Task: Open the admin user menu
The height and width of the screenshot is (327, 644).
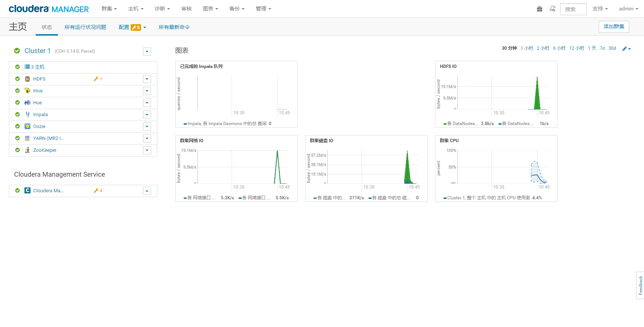Action: click(x=628, y=9)
